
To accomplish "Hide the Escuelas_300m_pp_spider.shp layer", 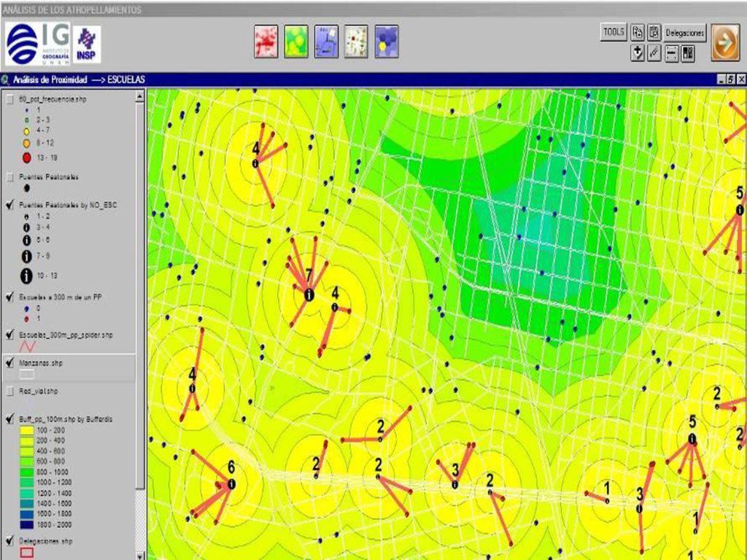I will (x=9, y=335).
